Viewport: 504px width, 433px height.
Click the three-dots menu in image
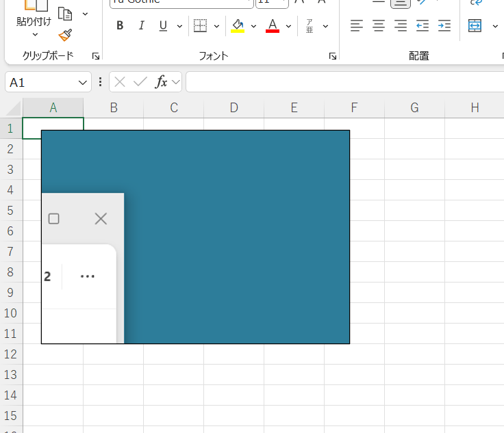point(88,276)
